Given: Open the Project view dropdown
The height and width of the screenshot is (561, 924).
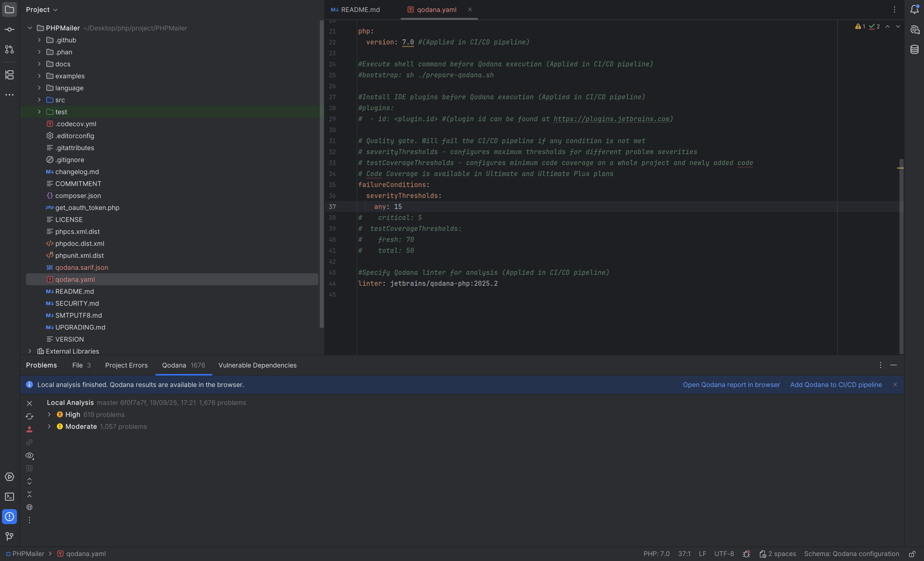Looking at the screenshot, I should pos(41,9).
